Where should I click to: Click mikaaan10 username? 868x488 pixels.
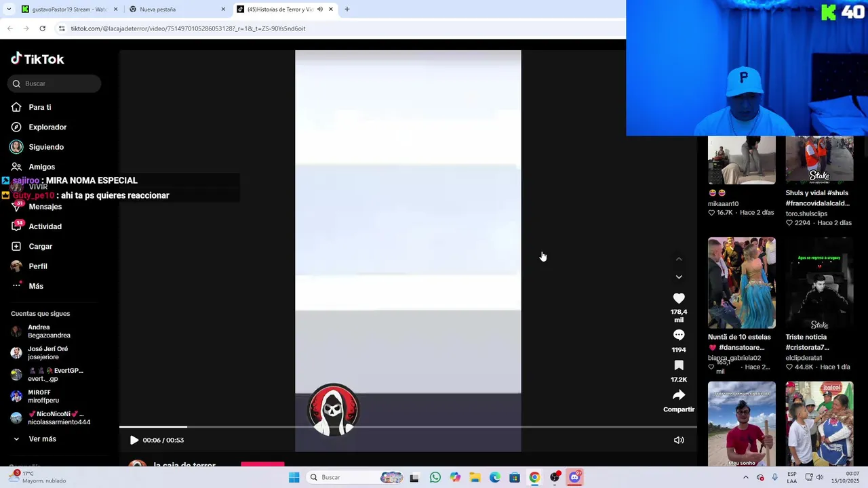tap(723, 203)
